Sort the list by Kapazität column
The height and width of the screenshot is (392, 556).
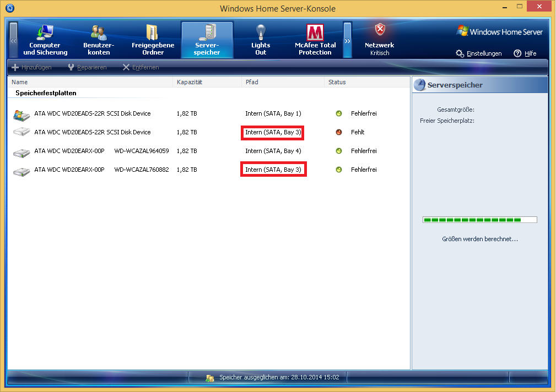click(207, 82)
